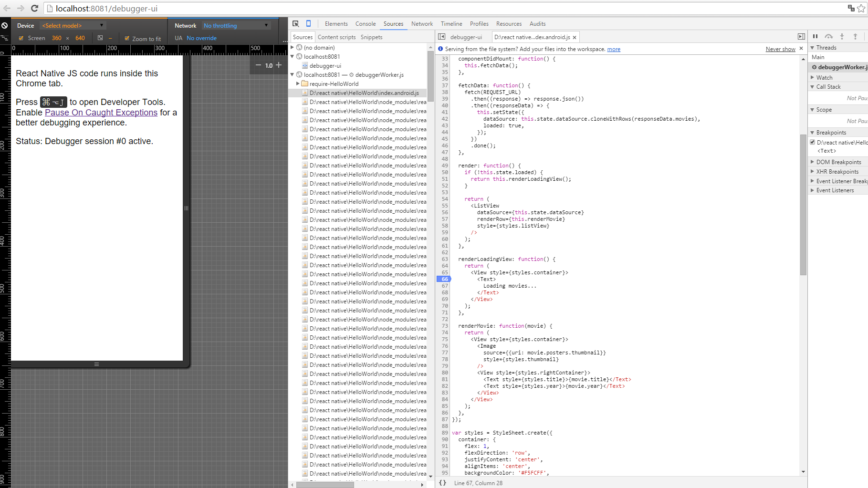This screenshot has width=868, height=488.
Task: Select the debuggerWorker.js thread
Action: tap(838, 67)
